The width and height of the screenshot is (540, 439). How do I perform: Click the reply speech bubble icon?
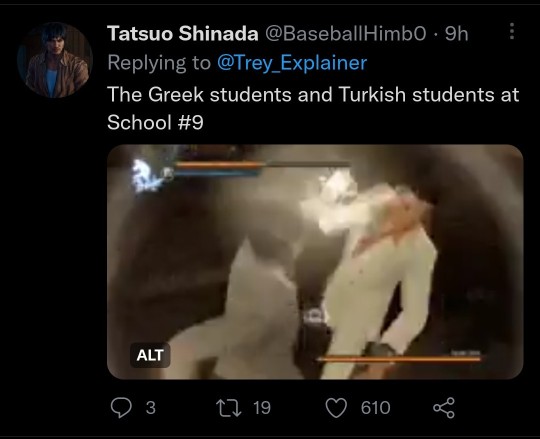[x=121, y=408]
